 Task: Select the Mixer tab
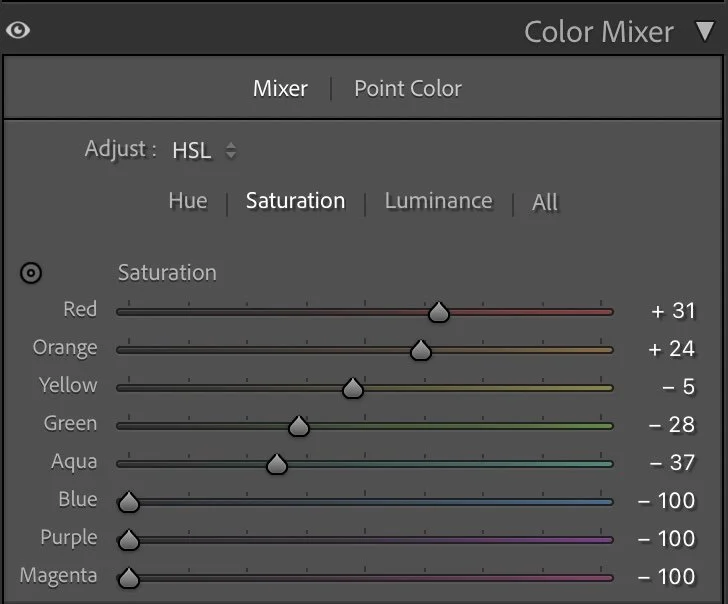tap(280, 89)
